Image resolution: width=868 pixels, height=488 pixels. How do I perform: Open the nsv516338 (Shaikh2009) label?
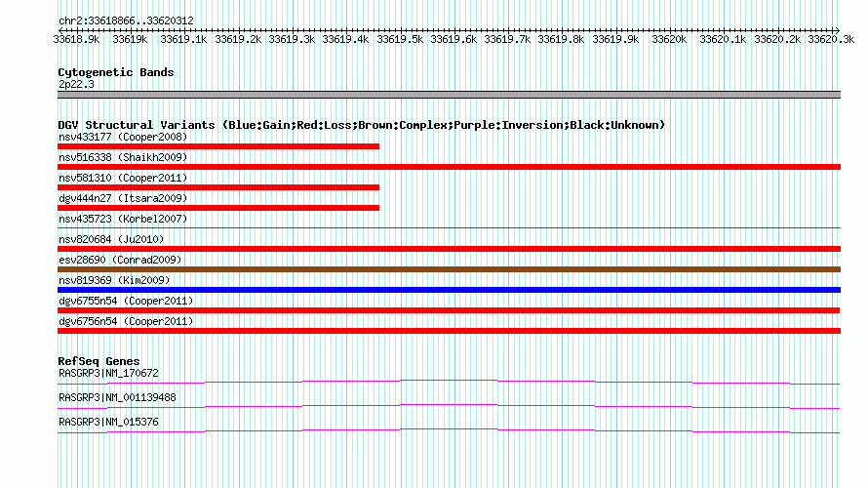click(123, 157)
